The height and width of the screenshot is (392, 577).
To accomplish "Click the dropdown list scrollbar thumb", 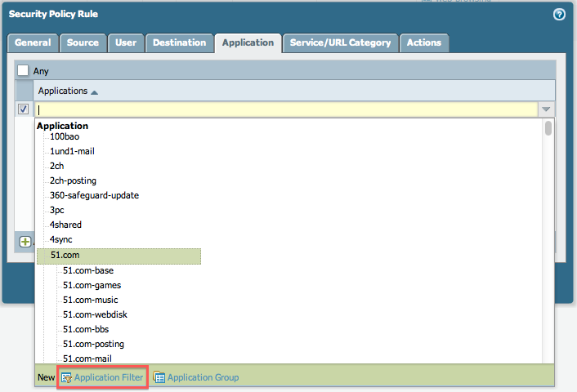I will point(548,128).
